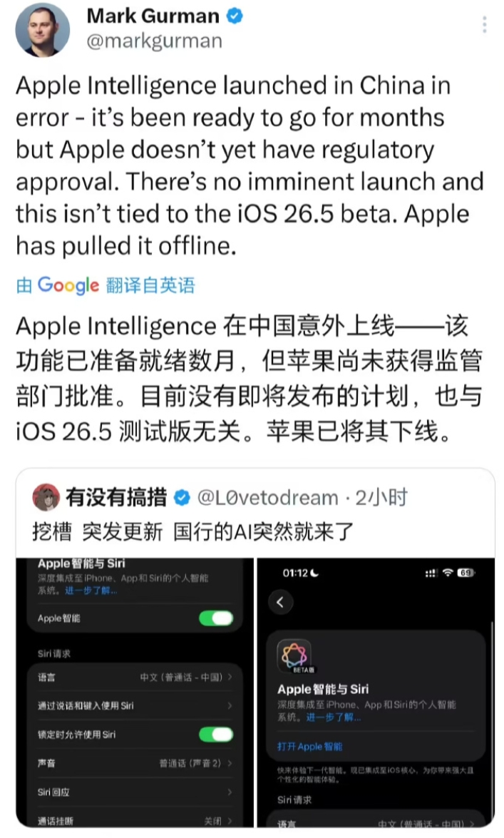
Task: Click the Apple Intelligence BETA icon
Action: click(x=294, y=655)
